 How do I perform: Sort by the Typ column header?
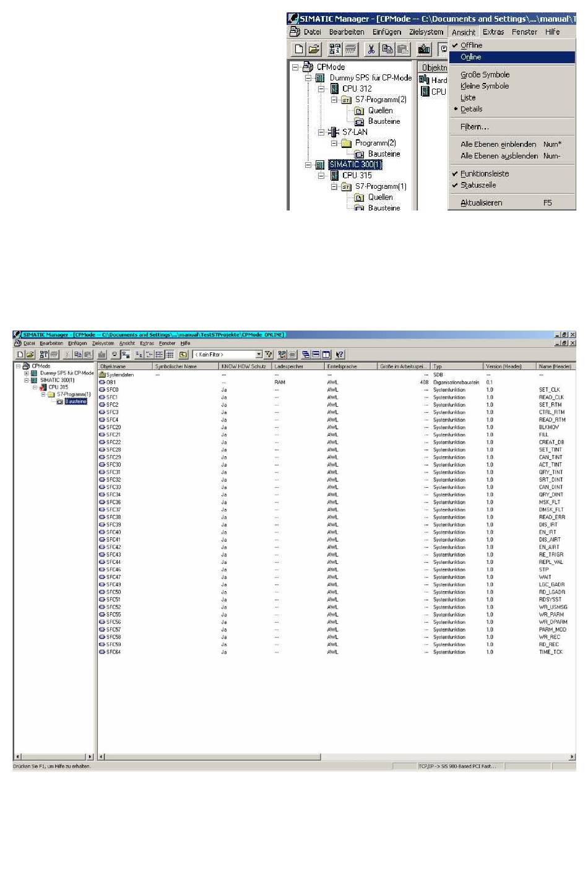[457, 366]
